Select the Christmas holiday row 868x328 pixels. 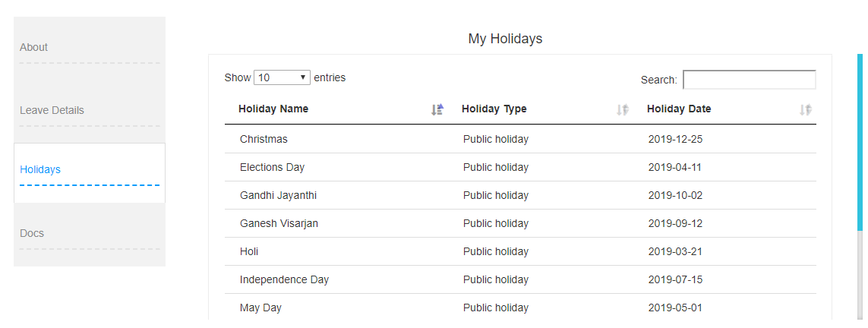pos(264,139)
